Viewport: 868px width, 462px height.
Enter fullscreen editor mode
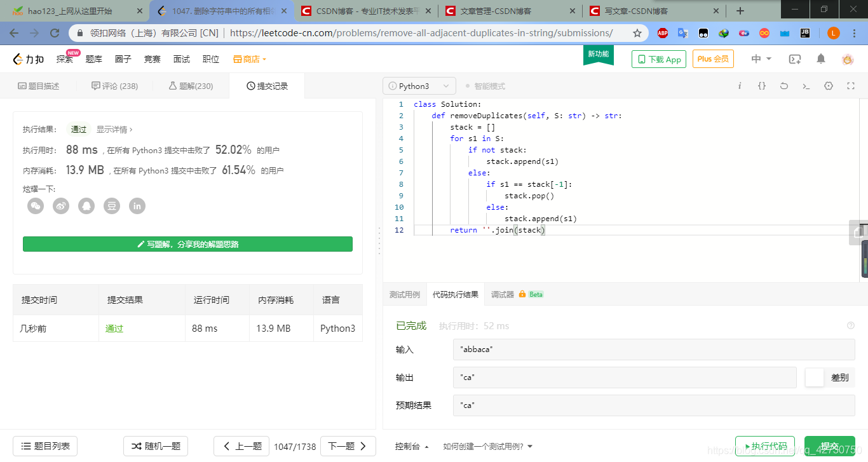851,86
